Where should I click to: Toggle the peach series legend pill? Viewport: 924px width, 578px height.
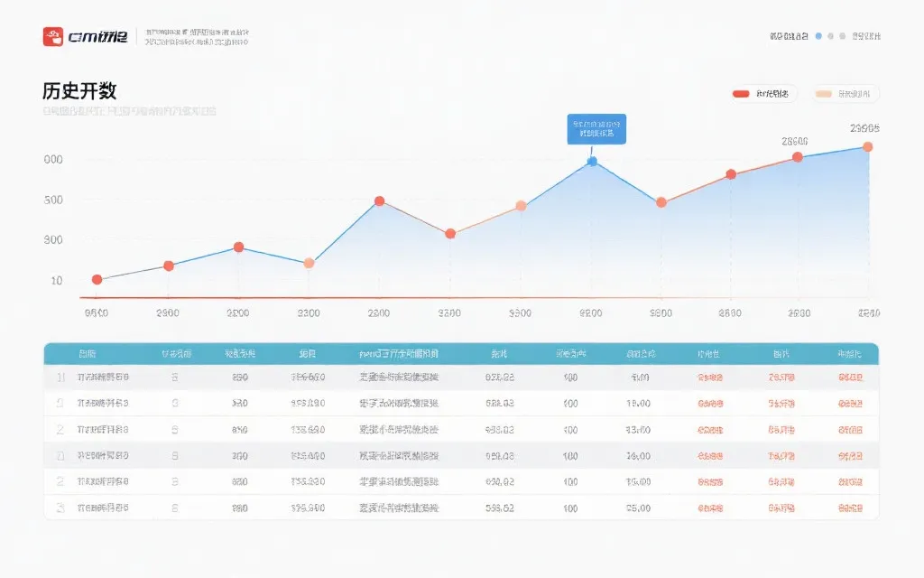click(845, 94)
